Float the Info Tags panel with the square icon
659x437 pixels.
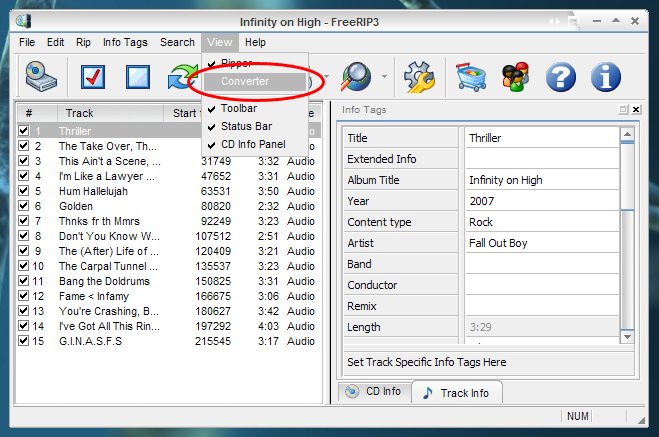click(x=623, y=110)
